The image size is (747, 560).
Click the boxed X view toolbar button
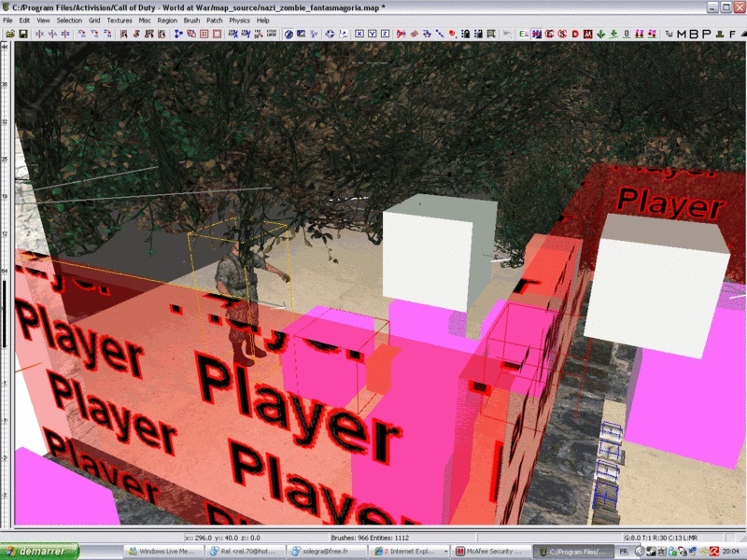(x=359, y=34)
